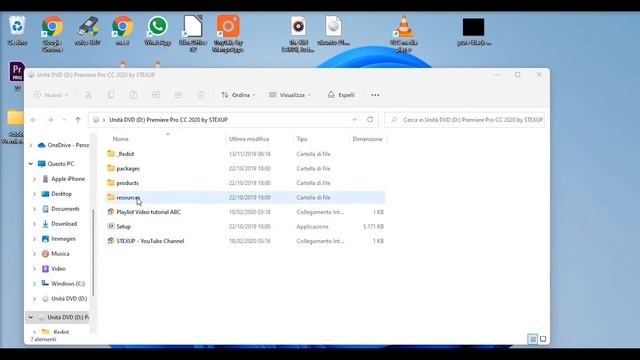The image size is (640, 360).
Task: Expand the Windows (C:) tree node chevron
Action: point(34,284)
